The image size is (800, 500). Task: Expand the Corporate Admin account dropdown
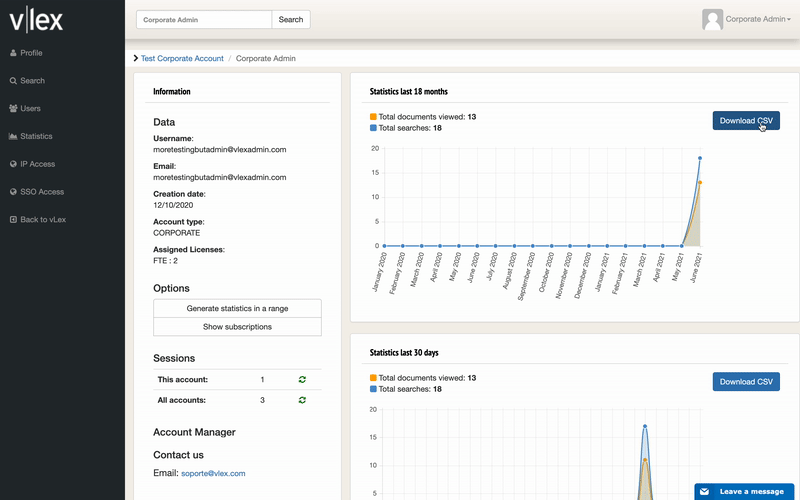758,19
